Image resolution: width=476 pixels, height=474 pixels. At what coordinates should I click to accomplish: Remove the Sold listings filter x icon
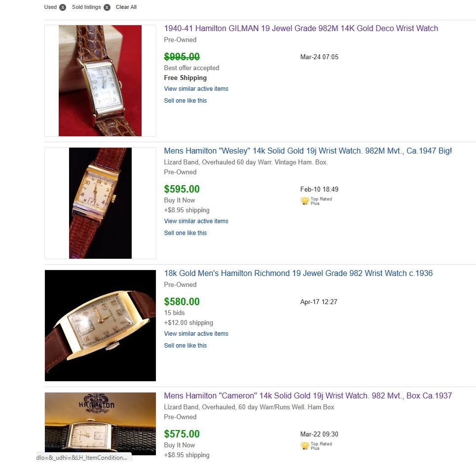(x=107, y=7)
